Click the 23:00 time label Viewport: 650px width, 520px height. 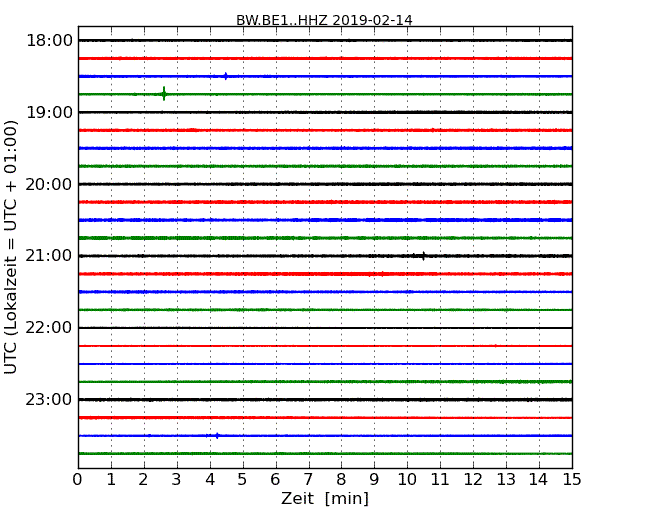(49, 399)
